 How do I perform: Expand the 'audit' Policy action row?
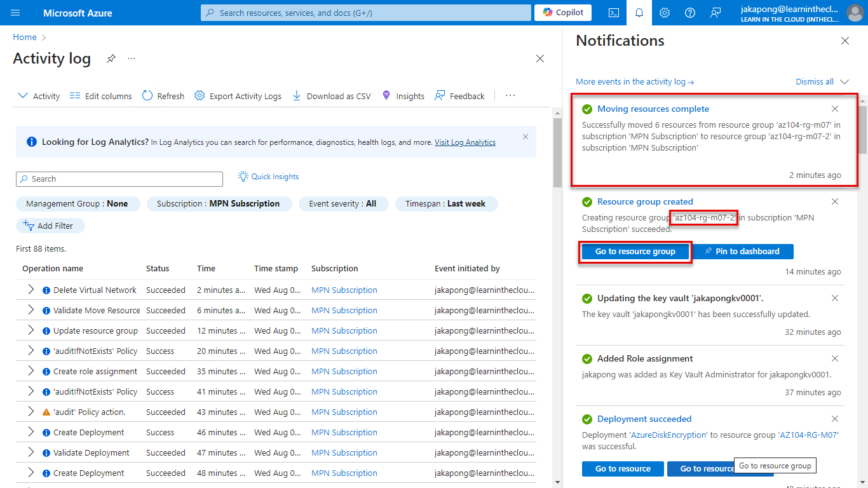point(30,412)
